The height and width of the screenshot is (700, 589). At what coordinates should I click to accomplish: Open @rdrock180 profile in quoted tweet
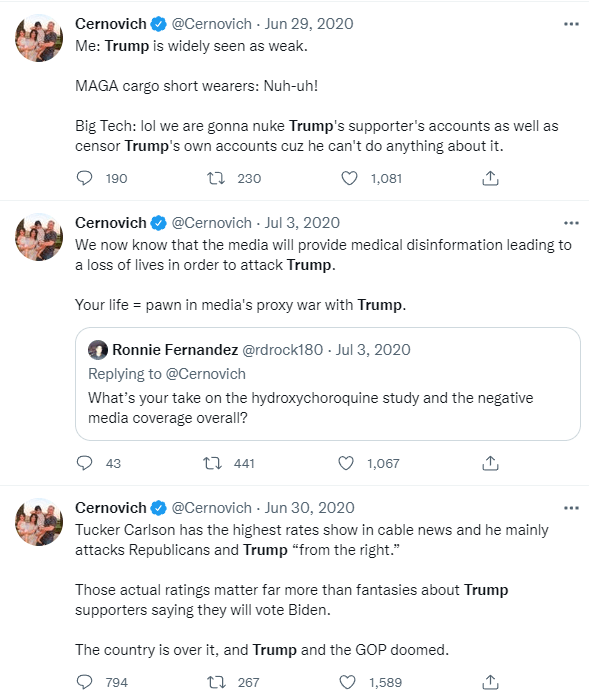[x=282, y=350]
